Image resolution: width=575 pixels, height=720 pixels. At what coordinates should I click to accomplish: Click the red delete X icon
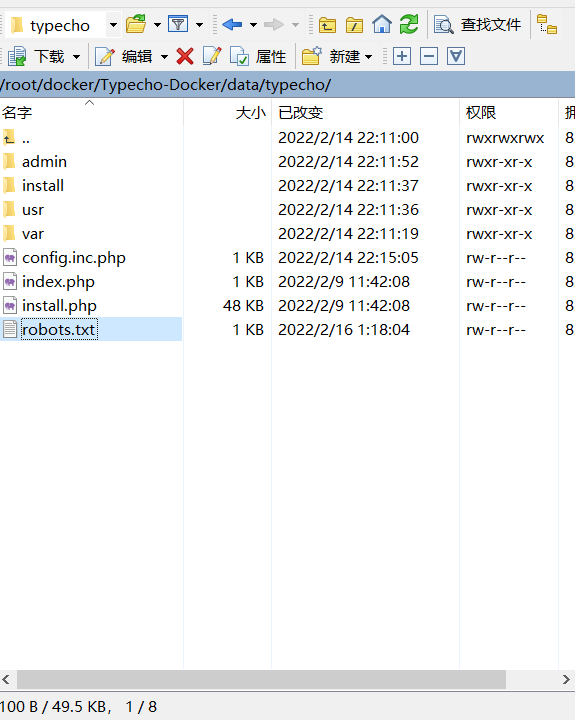185,56
